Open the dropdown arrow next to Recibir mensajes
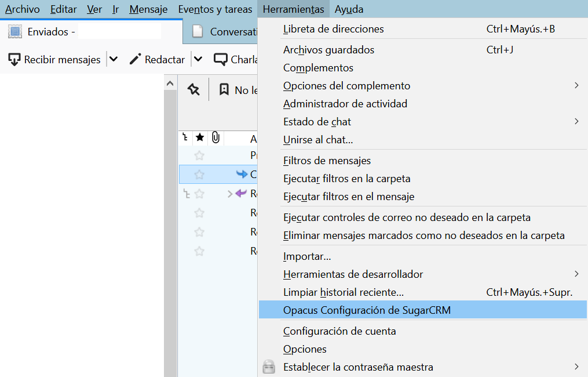This screenshot has width=588, height=377. click(114, 59)
